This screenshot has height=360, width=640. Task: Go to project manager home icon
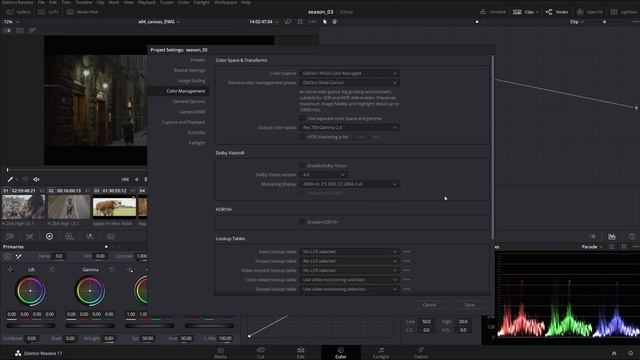(x=614, y=353)
